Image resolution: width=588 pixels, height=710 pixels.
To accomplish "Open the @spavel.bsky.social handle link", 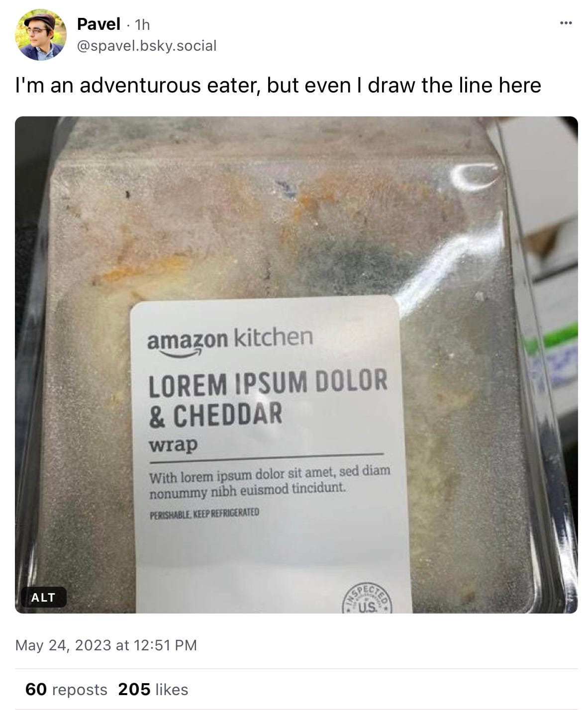I will pos(147,46).
